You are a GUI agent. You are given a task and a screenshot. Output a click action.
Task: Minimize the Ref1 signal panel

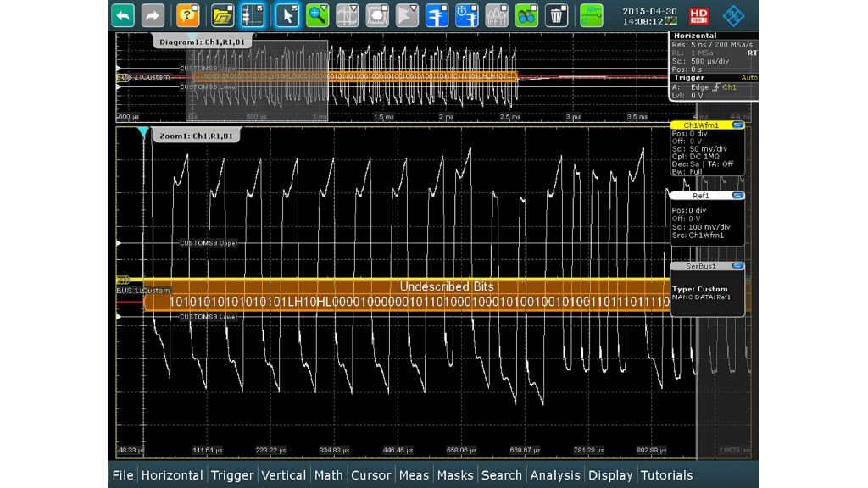pyautogui.click(x=738, y=196)
